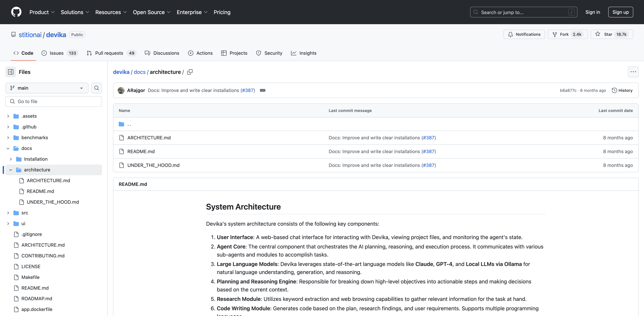Click the b6a877c commit hash
Viewport: 644px width, 316px height.
pyautogui.click(x=568, y=90)
